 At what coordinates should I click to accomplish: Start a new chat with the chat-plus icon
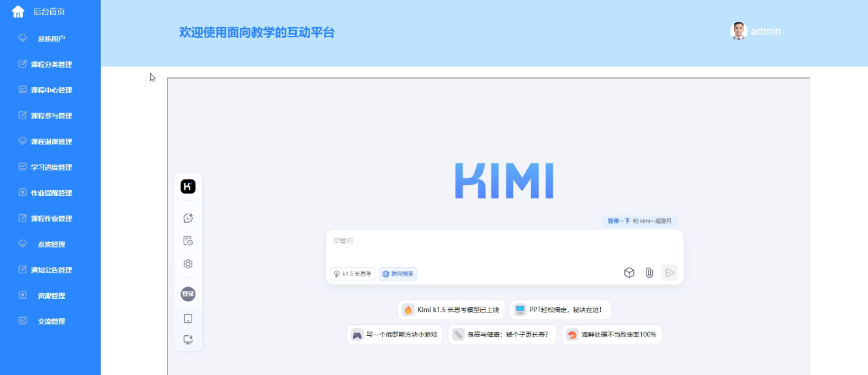tap(188, 218)
